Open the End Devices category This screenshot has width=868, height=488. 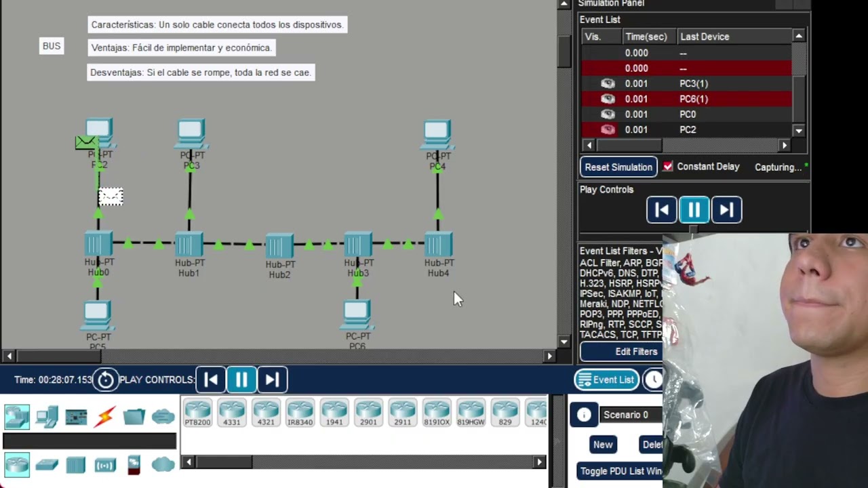[47, 417]
